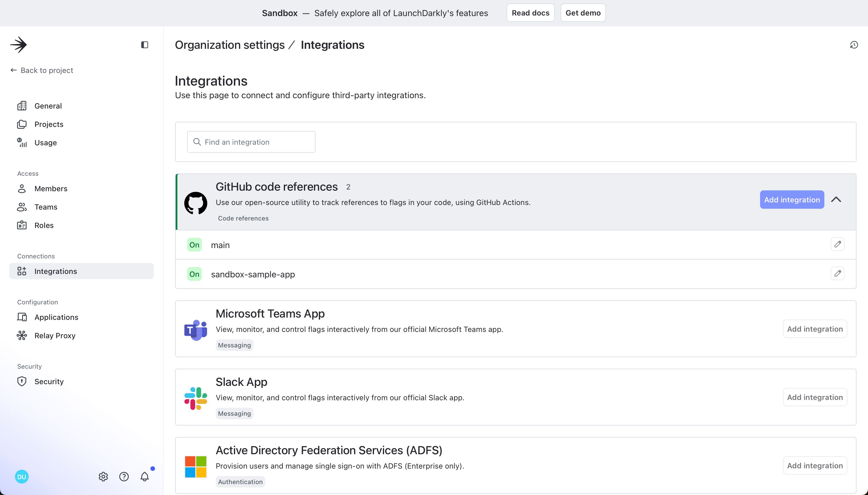Click the Security shield icon
Image resolution: width=868 pixels, height=495 pixels.
[x=22, y=381]
